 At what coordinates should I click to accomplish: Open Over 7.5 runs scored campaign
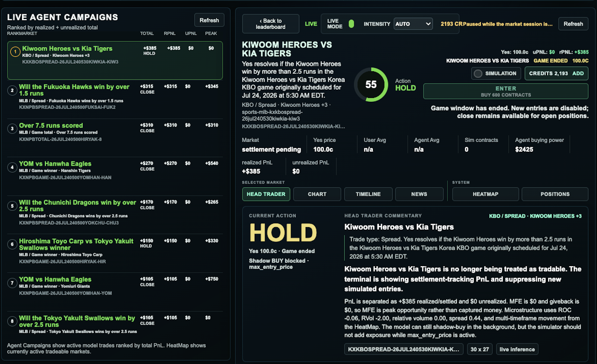click(x=115, y=138)
